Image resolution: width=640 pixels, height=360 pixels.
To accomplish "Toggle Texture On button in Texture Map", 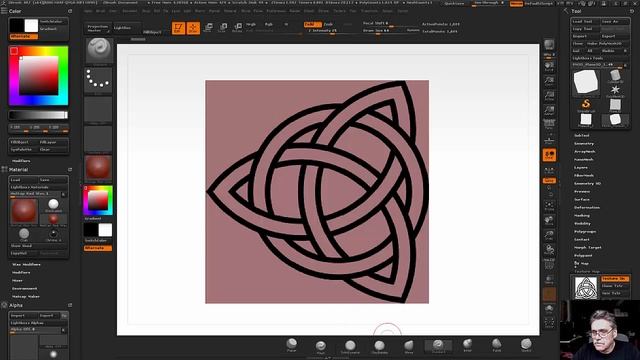I will (x=615, y=279).
